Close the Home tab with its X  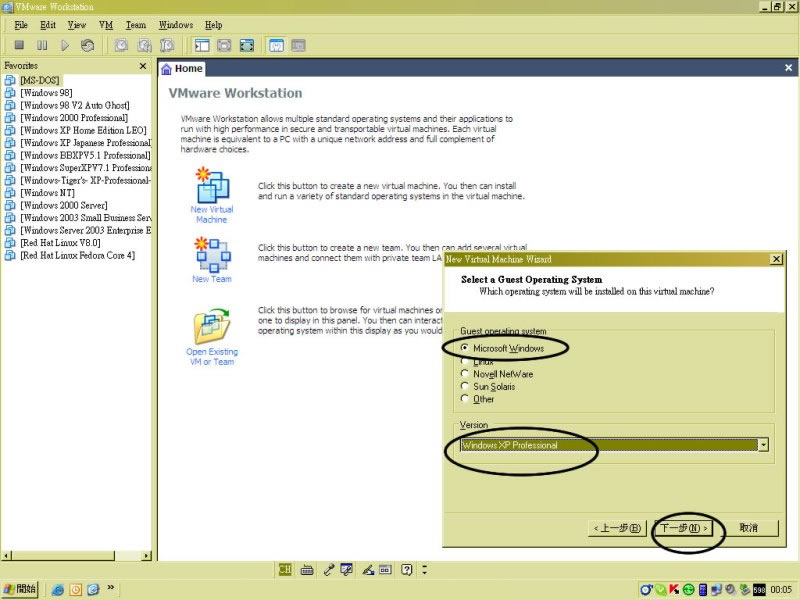(x=788, y=68)
